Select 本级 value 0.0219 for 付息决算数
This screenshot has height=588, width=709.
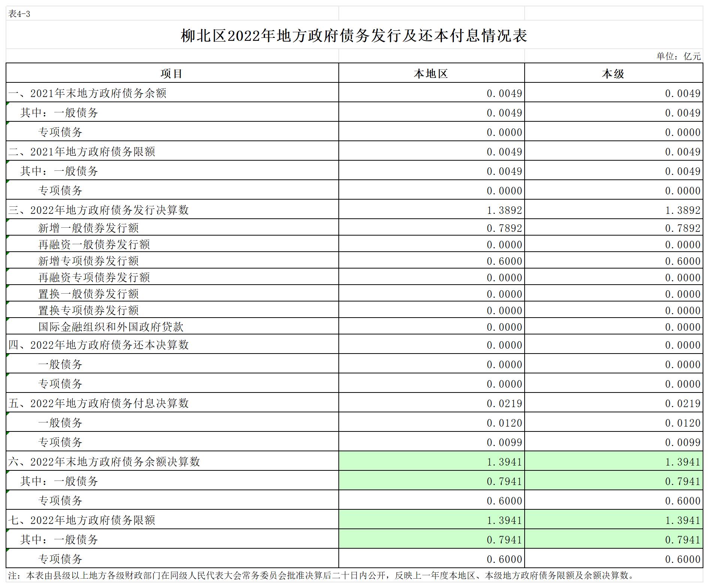[x=613, y=403]
